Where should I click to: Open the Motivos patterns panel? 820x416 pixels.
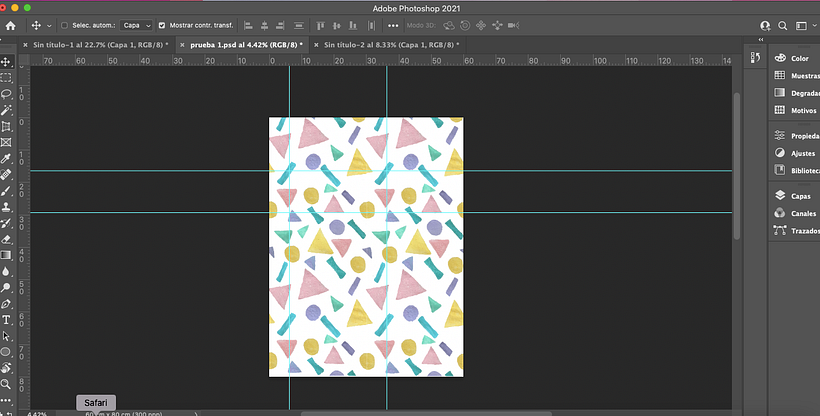coord(796,110)
